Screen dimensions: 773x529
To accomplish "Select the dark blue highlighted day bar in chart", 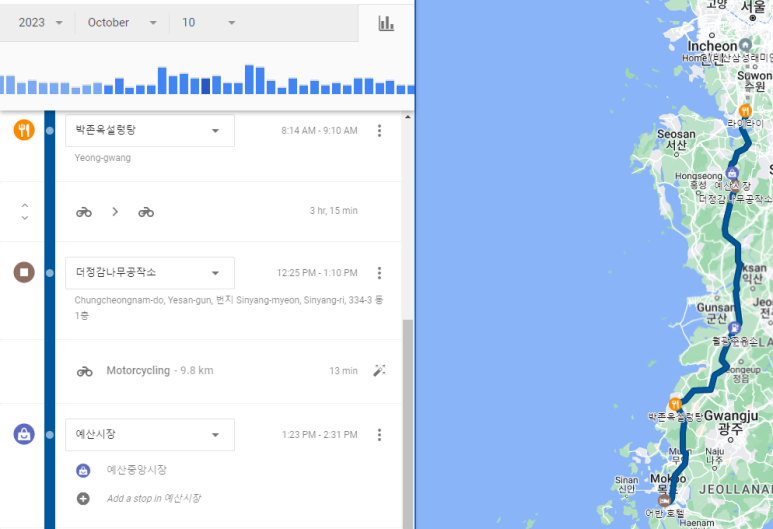I will click(206, 86).
